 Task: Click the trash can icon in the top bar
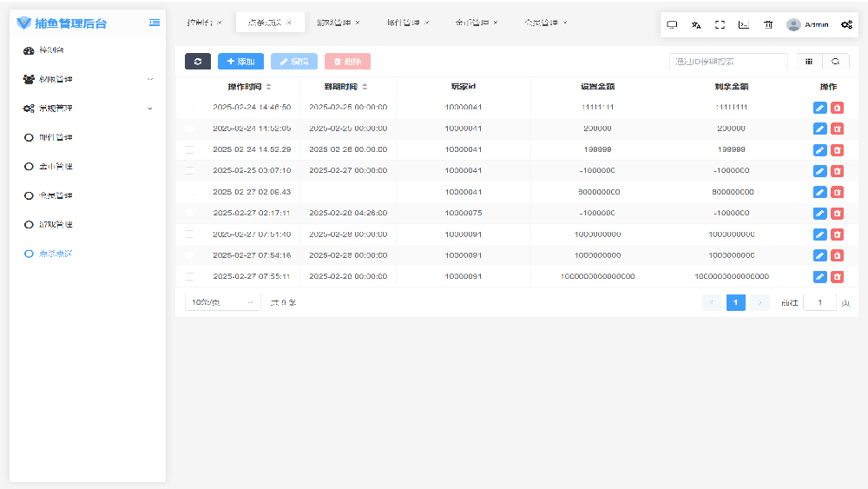pos(768,25)
